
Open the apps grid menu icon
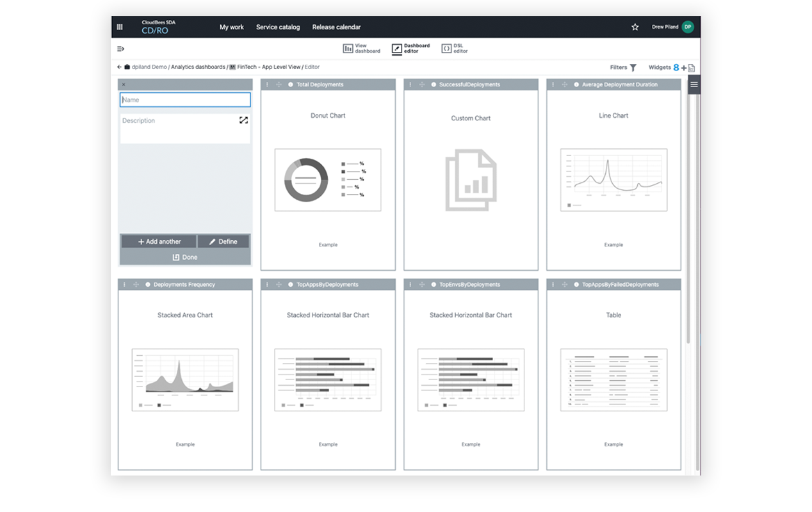pos(120,27)
